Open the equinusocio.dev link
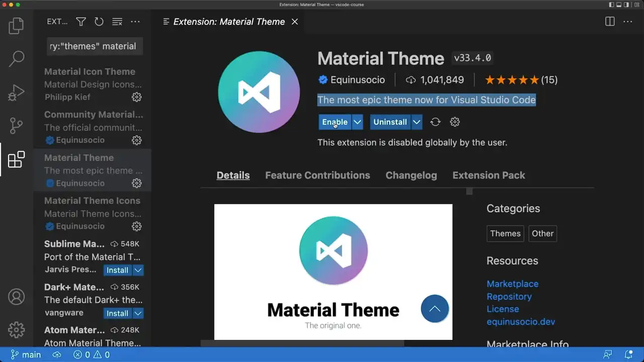The image size is (644, 362). pyautogui.click(x=521, y=322)
